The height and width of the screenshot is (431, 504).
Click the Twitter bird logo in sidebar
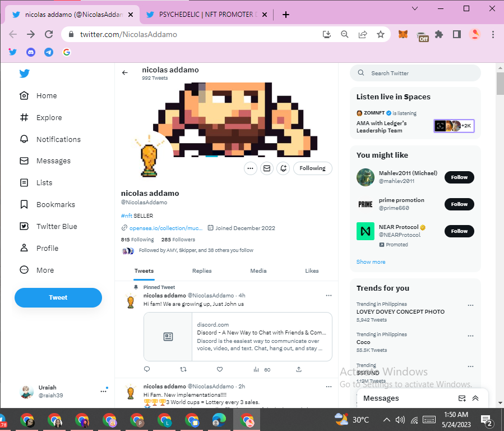tap(25, 74)
